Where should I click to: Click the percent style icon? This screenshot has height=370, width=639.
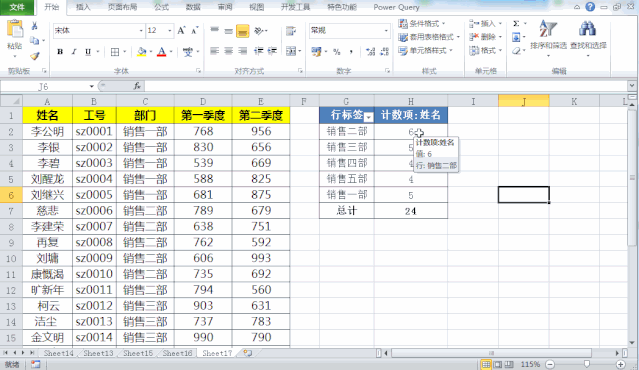pos(337,52)
